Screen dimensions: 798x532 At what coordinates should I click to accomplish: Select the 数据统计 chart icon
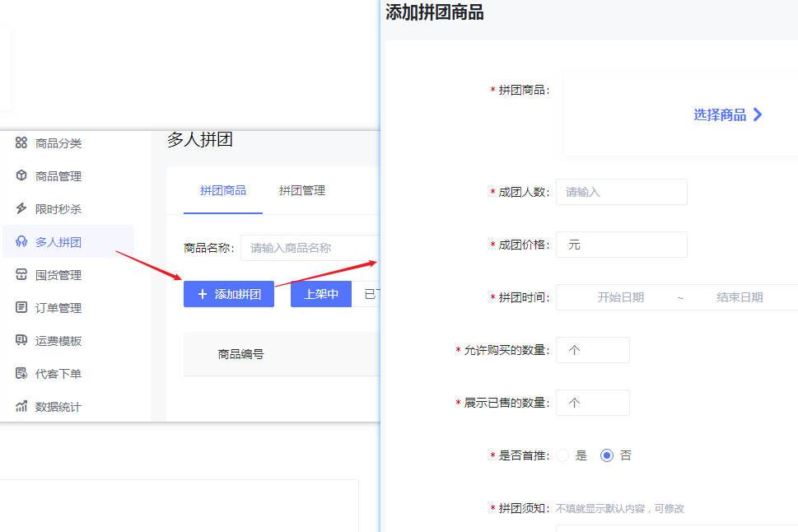coord(21,406)
